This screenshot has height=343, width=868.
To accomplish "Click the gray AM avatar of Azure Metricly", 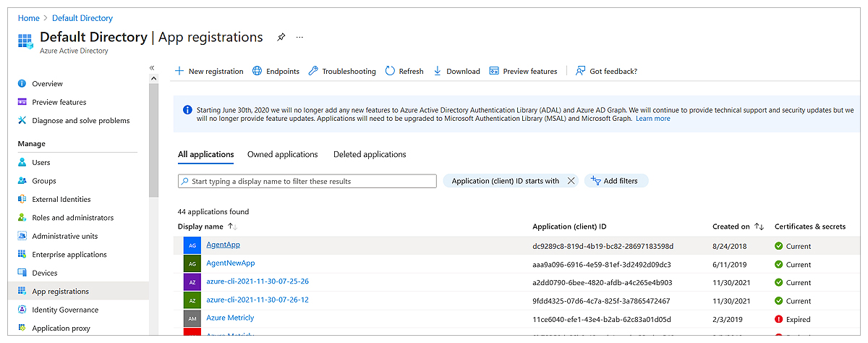I will (x=192, y=319).
